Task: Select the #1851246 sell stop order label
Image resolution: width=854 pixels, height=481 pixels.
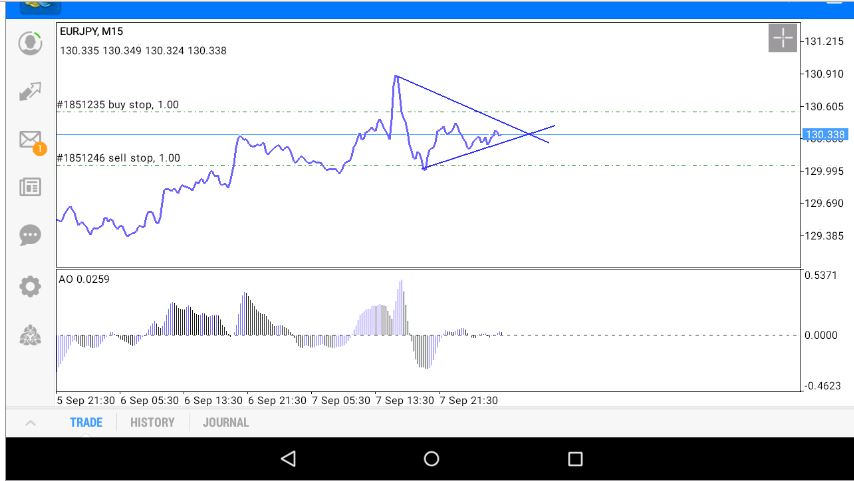Action: coord(119,158)
